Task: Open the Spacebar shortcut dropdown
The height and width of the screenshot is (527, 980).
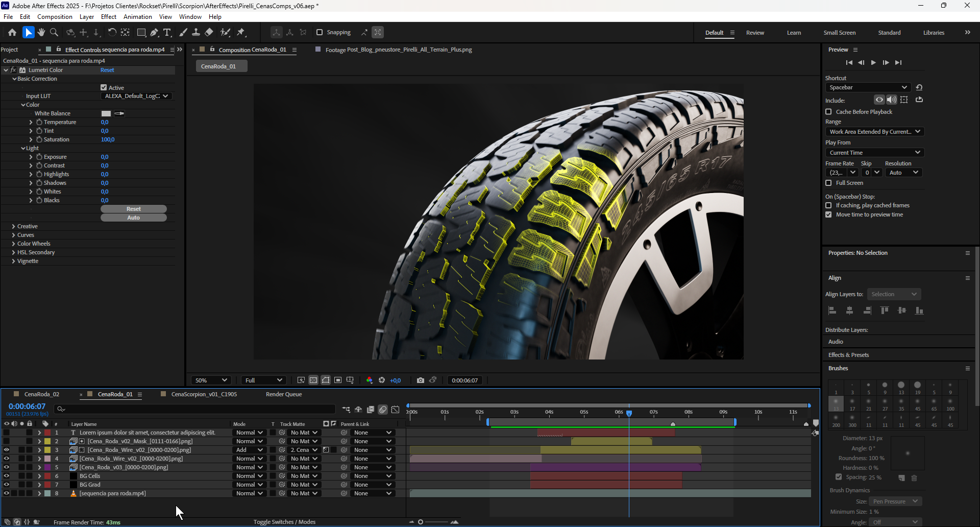Action: (x=868, y=87)
